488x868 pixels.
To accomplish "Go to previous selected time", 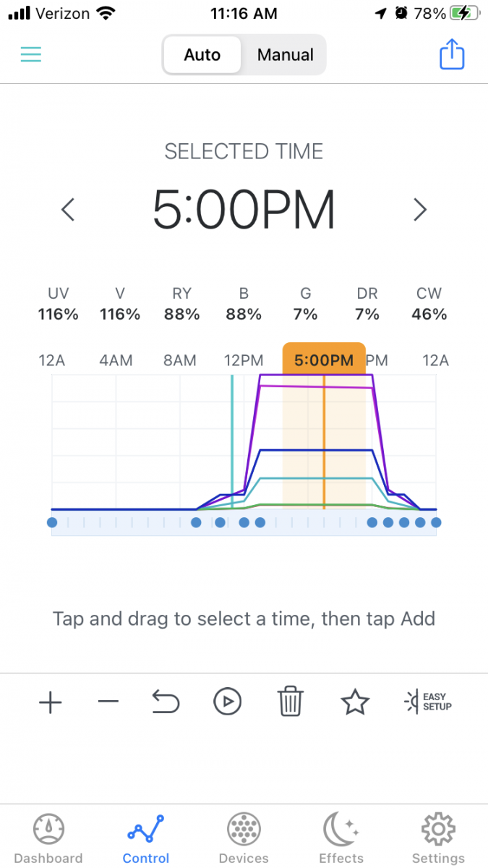I will 68,210.
